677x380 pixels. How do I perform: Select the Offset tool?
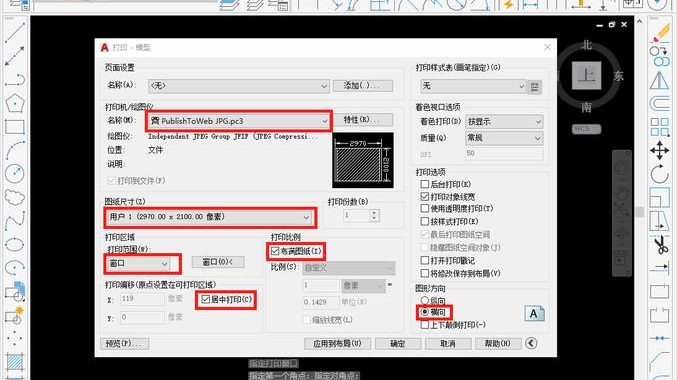pos(660,104)
